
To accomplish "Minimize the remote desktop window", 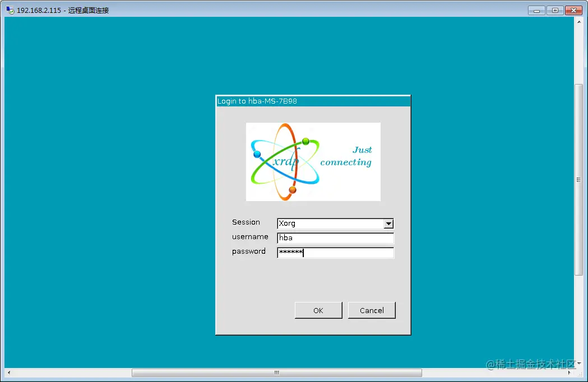I will 536,11.
